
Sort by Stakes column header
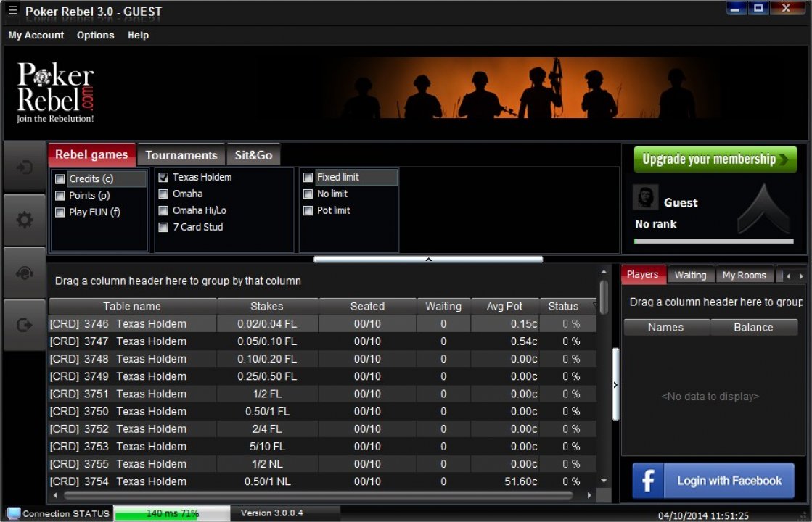(x=267, y=306)
